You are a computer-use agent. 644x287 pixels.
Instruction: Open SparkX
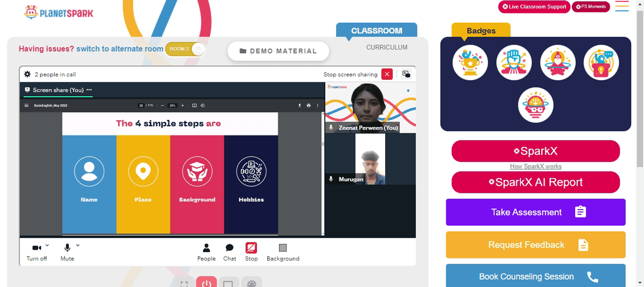click(x=536, y=151)
